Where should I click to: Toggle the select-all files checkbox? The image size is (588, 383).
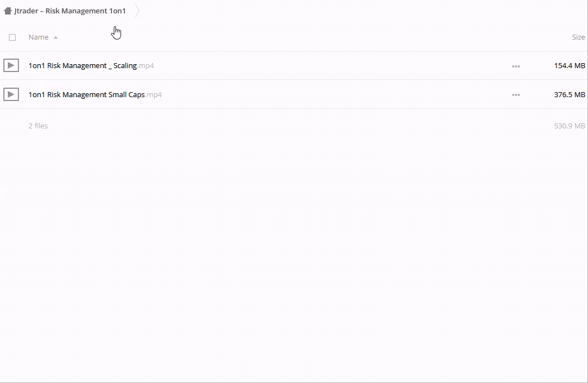point(12,37)
